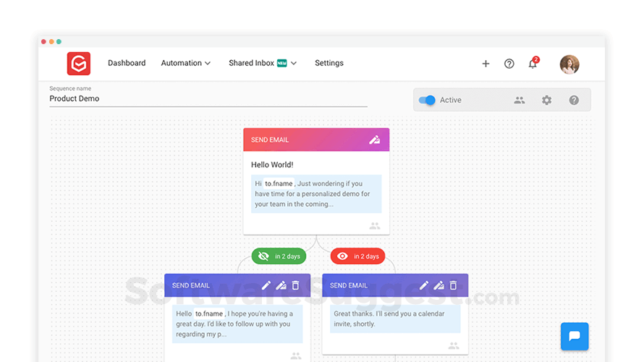Toggle the Active sequence switch
Viewport: 644px width, 362px height.
[427, 100]
